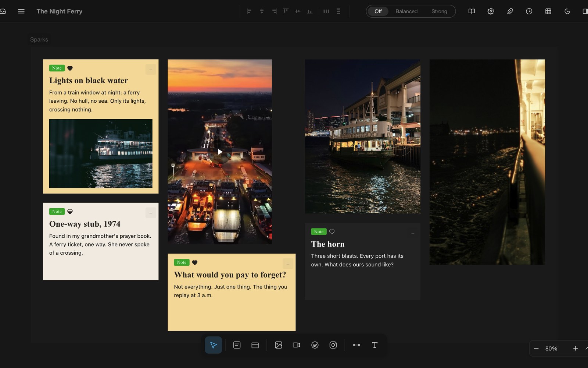Select the Strong mode segment
588x368 pixels.
click(x=439, y=11)
